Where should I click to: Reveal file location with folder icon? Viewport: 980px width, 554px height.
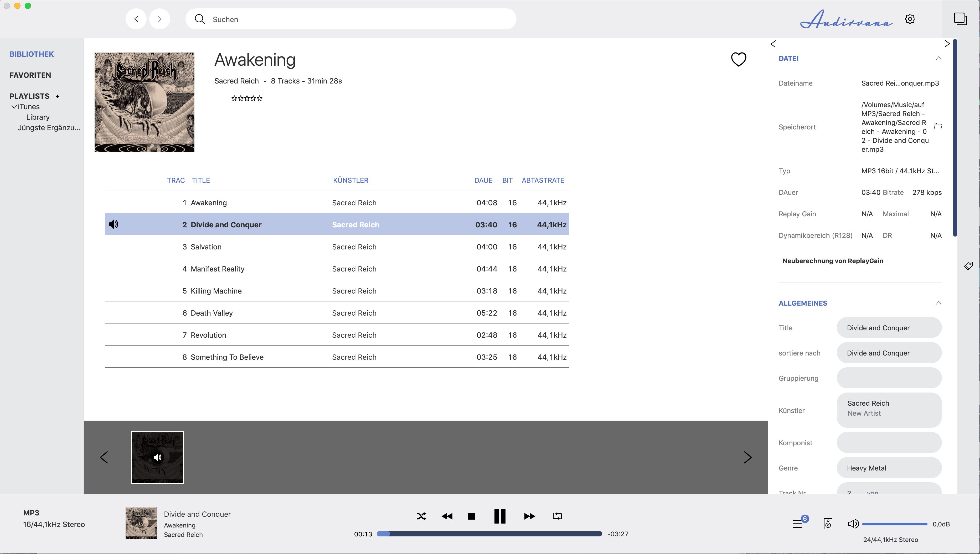tap(938, 127)
